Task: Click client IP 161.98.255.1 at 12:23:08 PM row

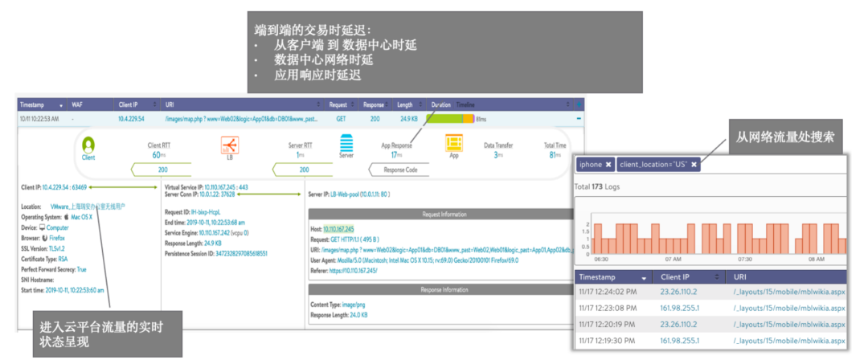Action: (680, 308)
